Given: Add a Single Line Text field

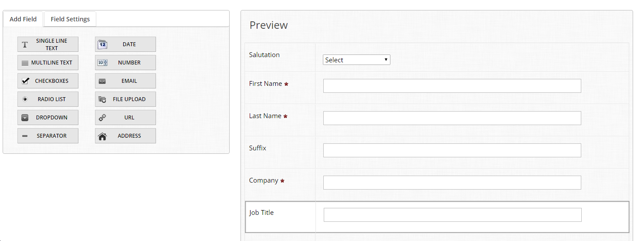Looking at the screenshot, I should pyautogui.click(x=48, y=44).
